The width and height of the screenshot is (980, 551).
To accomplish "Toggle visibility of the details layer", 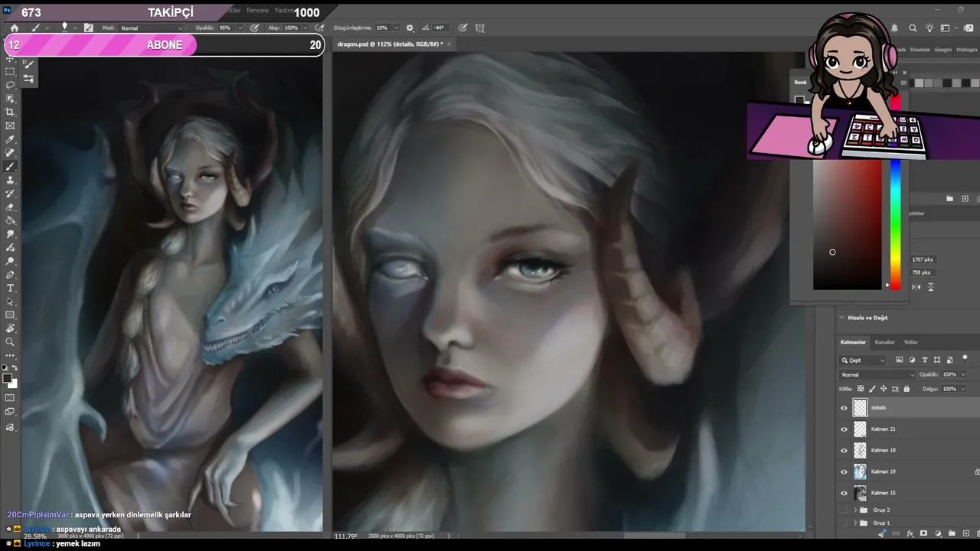I will point(844,408).
